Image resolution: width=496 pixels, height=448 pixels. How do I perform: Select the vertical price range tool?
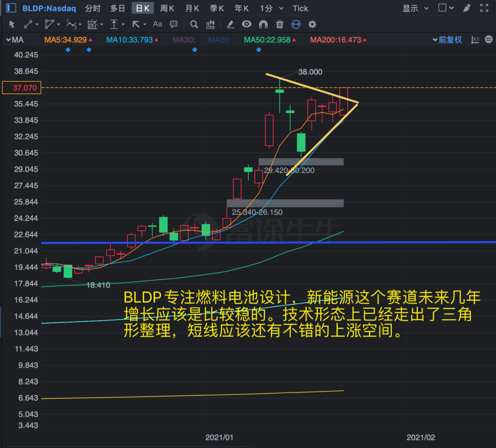[114, 24]
